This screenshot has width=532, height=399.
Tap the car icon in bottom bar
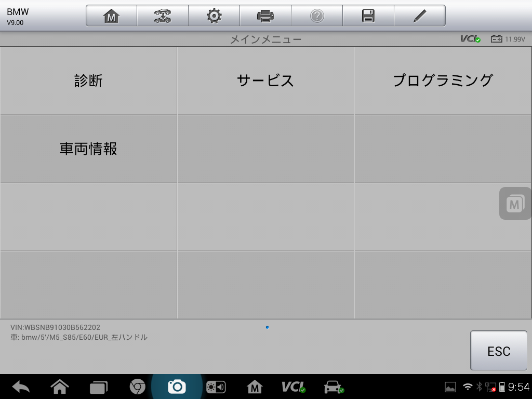[x=333, y=387]
